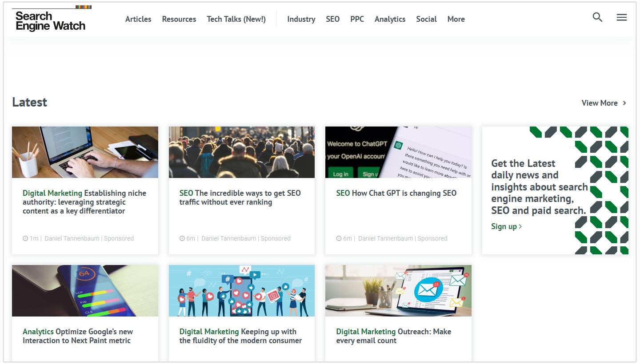Click the Digital Marketing tag on Outreach article

pos(365,332)
